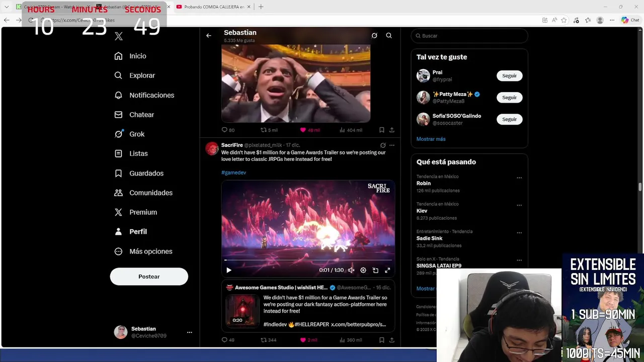This screenshot has height=362, width=644.
Task: View analytics showing 360 mil views
Action: (351, 340)
